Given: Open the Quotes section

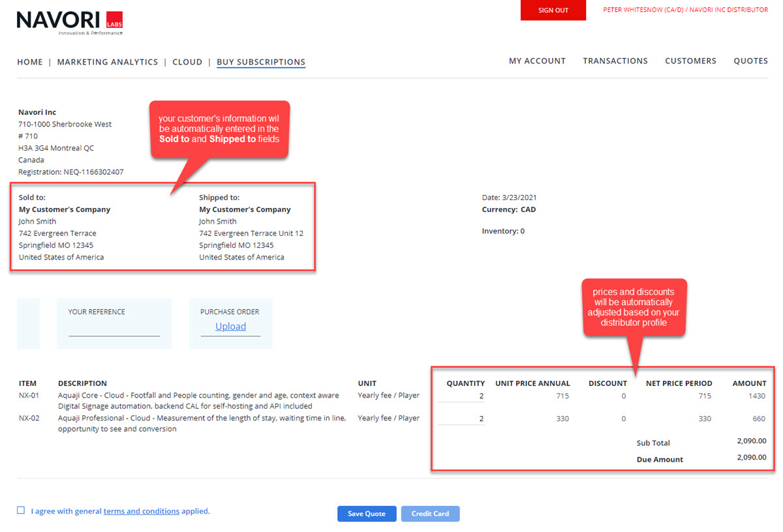Looking at the screenshot, I should coord(750,61).
